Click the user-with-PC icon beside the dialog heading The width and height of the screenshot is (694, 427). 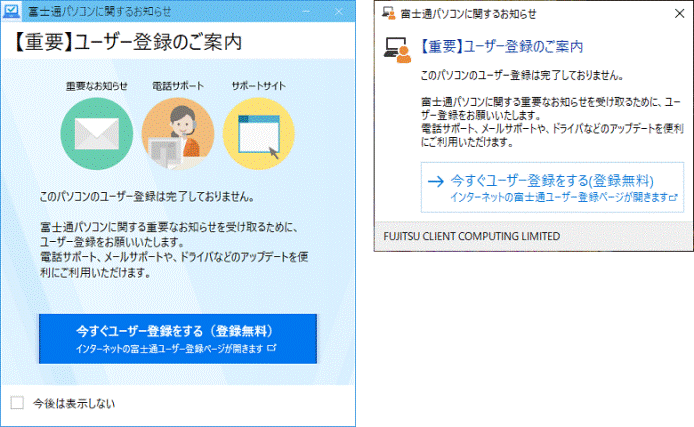(x=398, y=49)
